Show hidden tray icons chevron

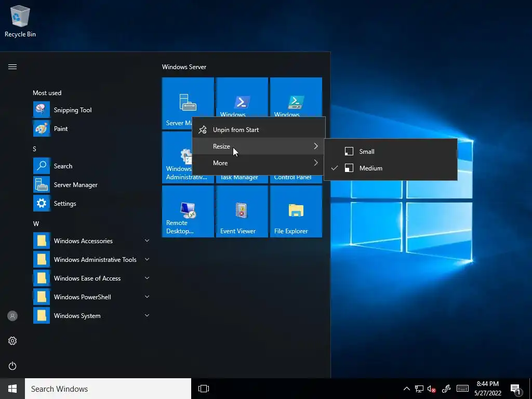tap(406, 389)
